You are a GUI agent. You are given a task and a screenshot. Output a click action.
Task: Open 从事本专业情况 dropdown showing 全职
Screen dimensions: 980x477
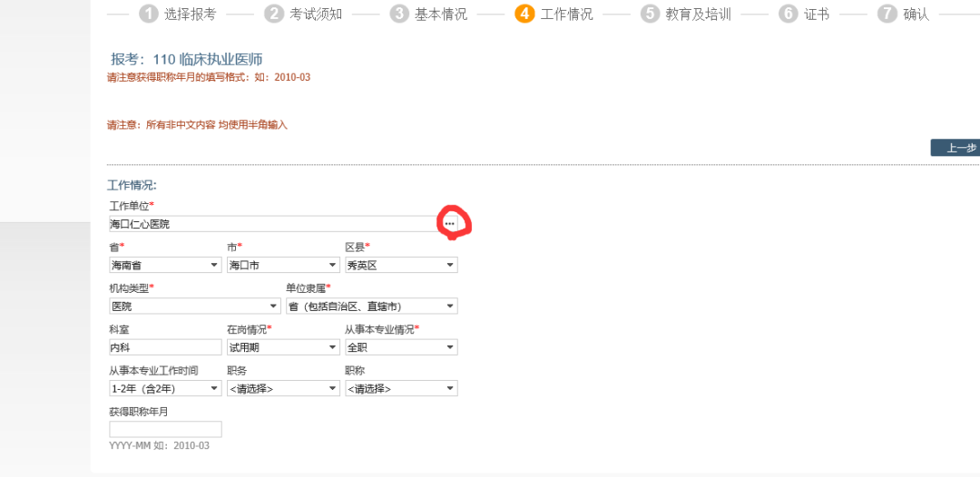click(x=400, y=347)
